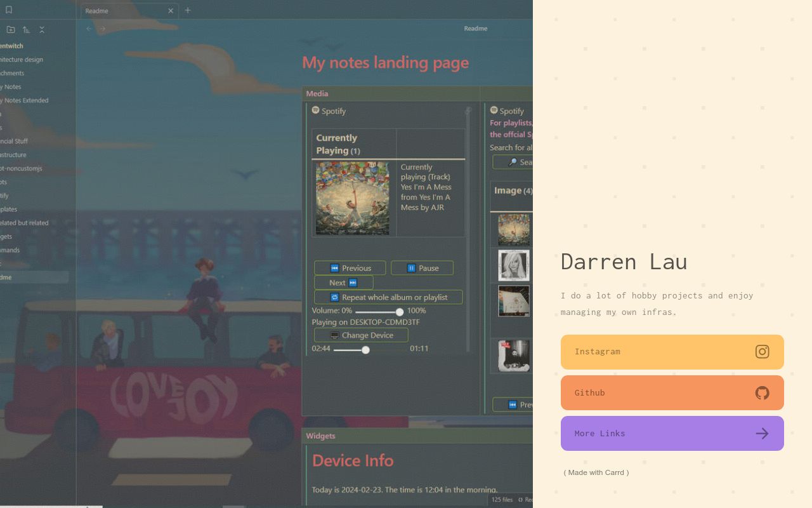Click the blonde portrait album thumbnail
Screen dimensions: 812x508
coord(514,265)
